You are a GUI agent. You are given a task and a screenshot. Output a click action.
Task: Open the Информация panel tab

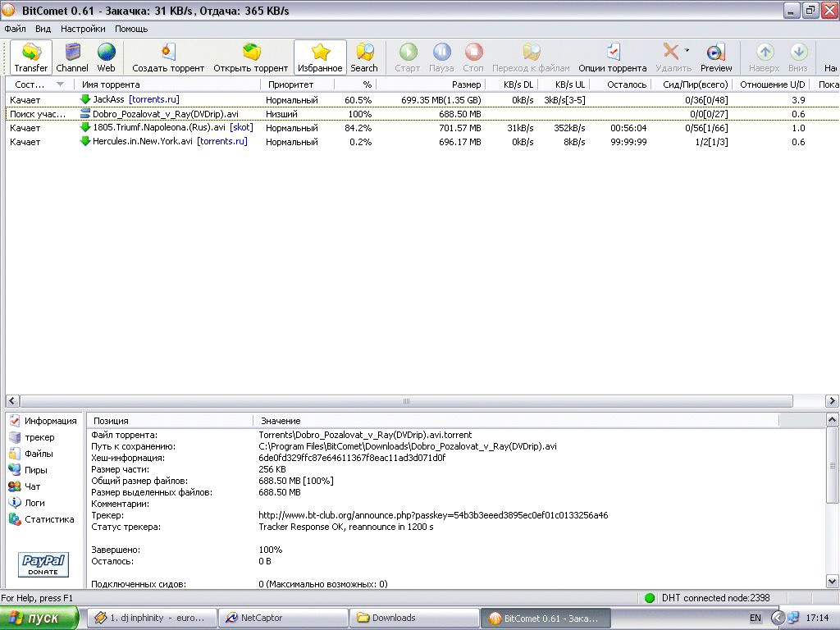point(43,421)
